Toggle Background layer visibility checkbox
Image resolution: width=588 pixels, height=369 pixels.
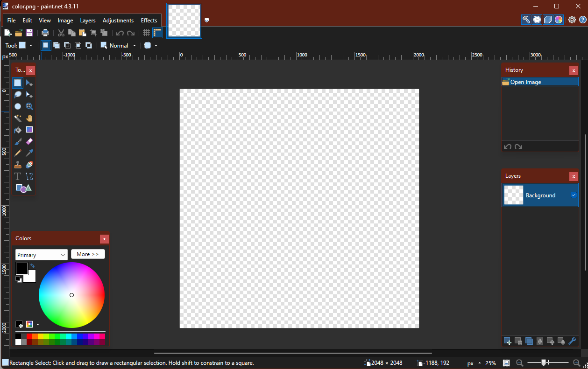pos(574,195)
